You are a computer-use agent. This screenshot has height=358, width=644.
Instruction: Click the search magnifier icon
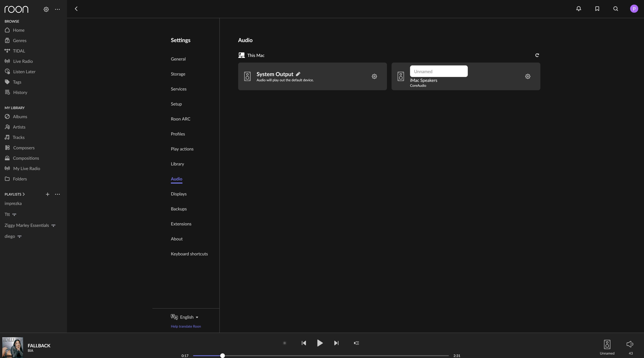pos(616,9)
